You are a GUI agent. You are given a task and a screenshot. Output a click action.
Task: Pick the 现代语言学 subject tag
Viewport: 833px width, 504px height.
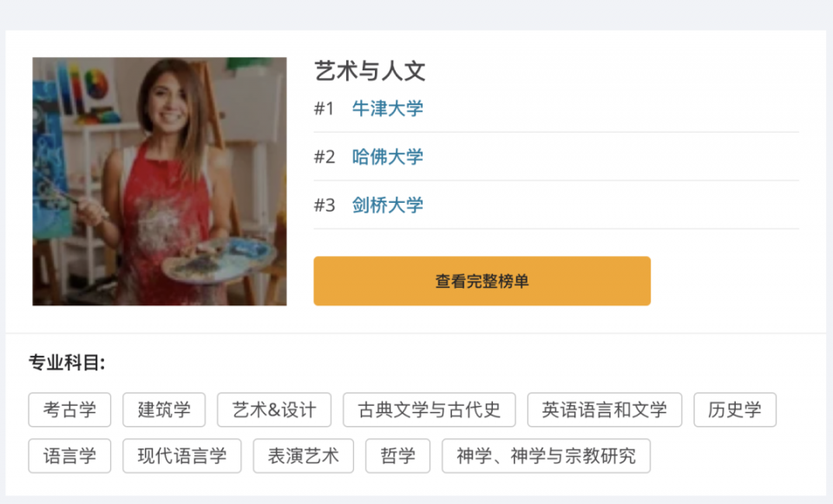click(x=181, y=455)
